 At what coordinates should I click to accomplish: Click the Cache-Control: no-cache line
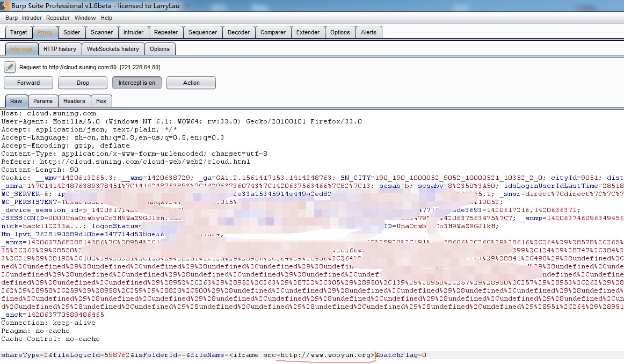pyautogui.click(x=50, y=339)
